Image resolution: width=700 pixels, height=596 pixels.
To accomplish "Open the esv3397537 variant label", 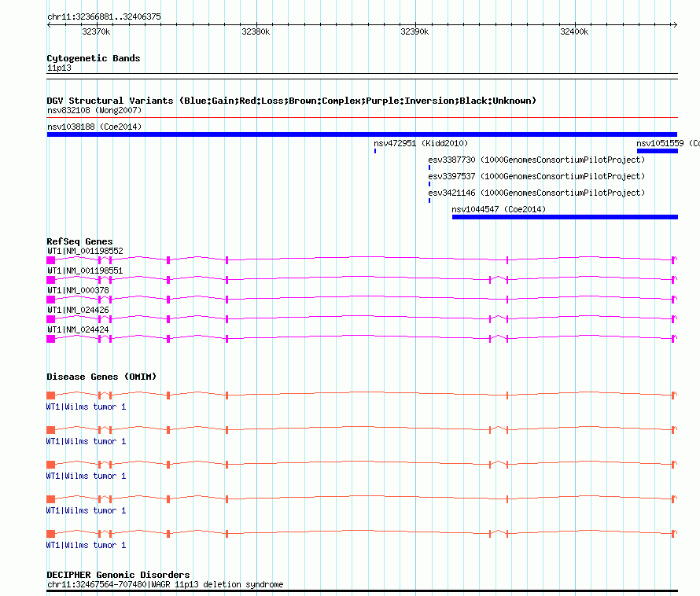I will coord(536,176).
